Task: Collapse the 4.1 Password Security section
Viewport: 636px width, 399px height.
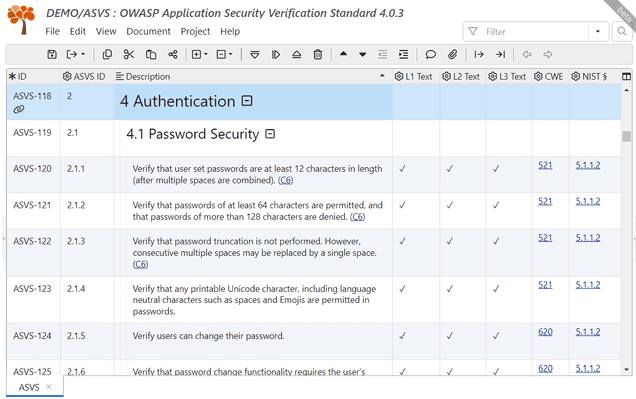Action: [270, 134]
